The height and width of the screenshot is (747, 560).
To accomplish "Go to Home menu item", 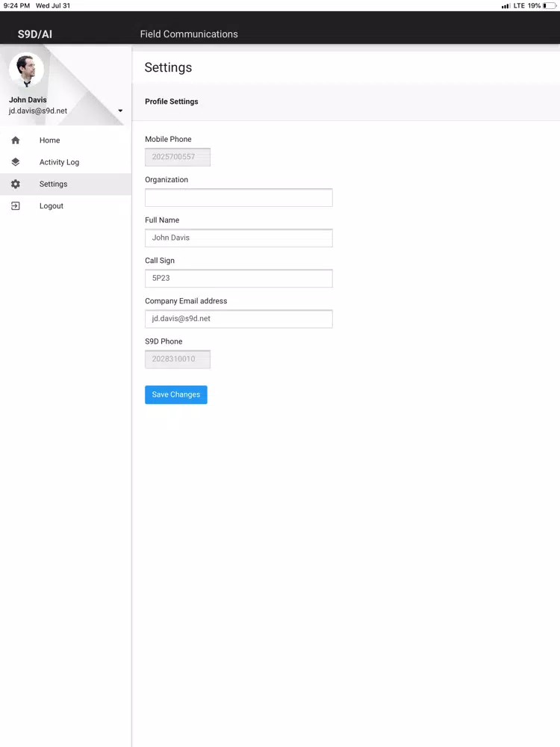I will click(66, 140).
